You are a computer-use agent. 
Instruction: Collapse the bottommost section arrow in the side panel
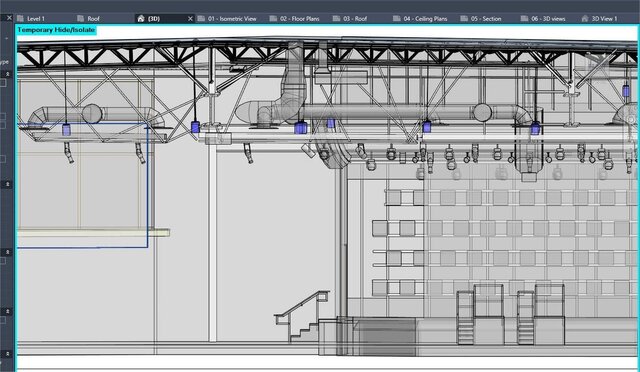7,353
